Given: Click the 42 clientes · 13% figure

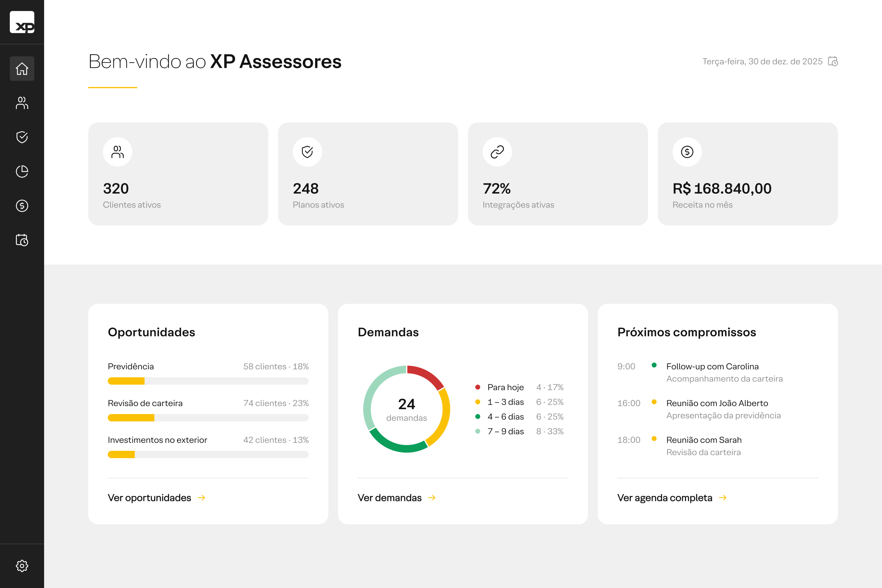Looking at the screenshot, I should tap(276, 440).
